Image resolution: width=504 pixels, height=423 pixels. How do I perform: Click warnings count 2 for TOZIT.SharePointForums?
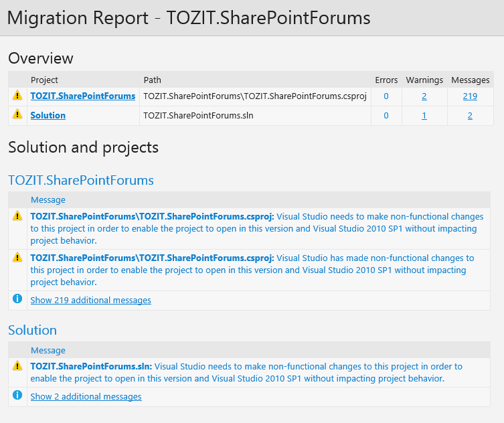coord(424,96)
